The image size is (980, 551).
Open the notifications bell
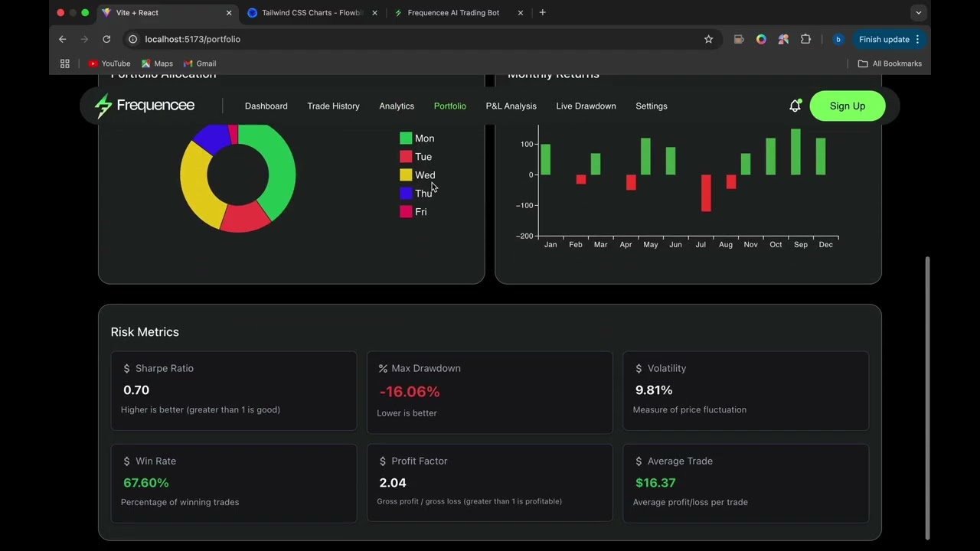[x=795, y=106]
